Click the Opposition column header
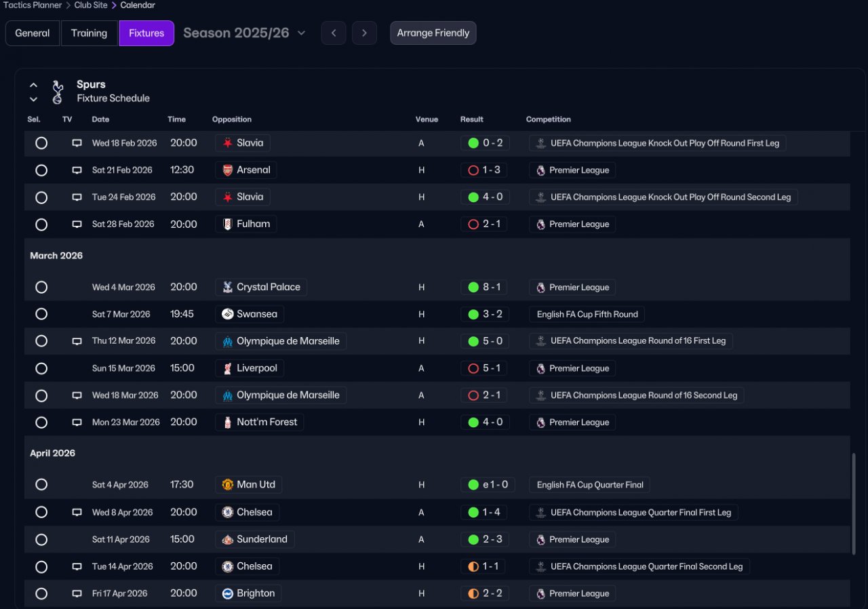Viewport: 868px width, 609px height. (232, 119)
